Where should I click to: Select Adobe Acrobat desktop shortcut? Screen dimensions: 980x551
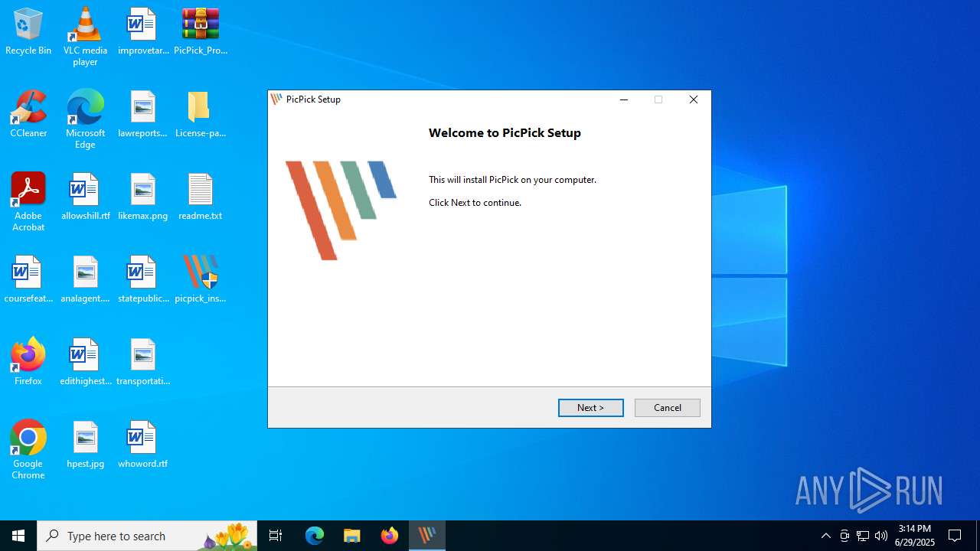[x=28, y=202]
